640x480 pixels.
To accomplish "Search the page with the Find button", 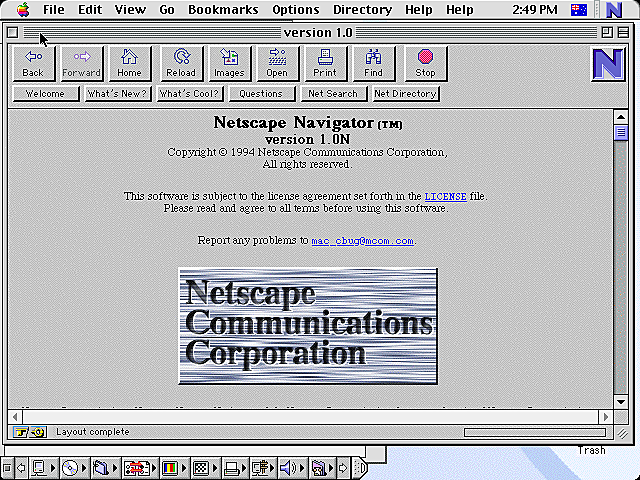I will pyautogui.click(x=373, y=64).
